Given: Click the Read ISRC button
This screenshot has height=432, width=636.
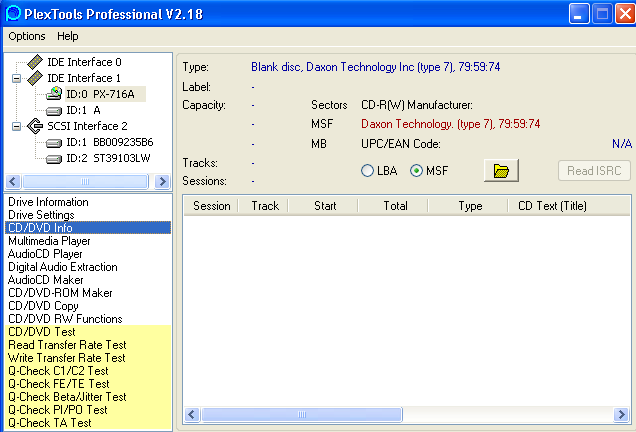Looking at the screenshot, I should pos(594,171).
